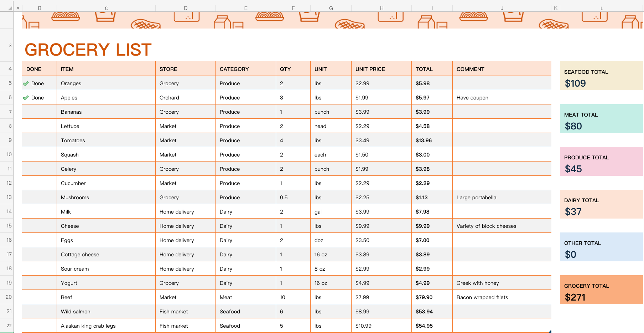
Task: Select the Done cell for Tomatoes
Action: 40,140
